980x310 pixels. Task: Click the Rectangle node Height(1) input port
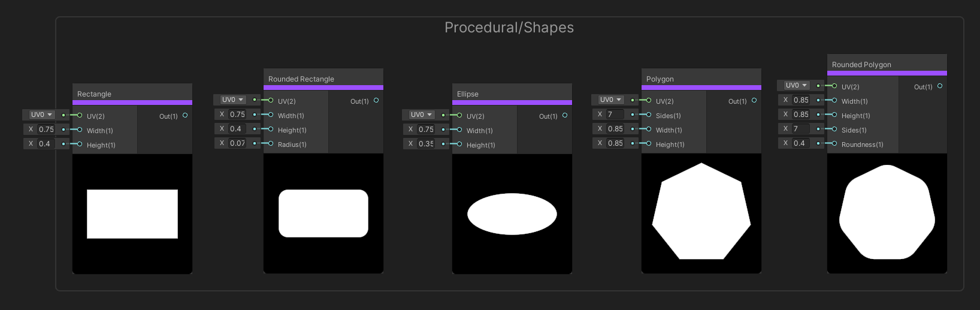(80, 144)
